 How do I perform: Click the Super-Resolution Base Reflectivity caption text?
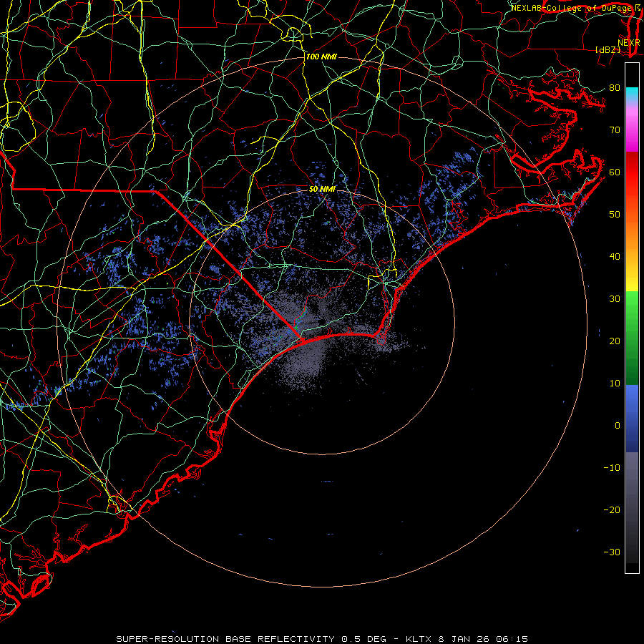coord(225,639)
